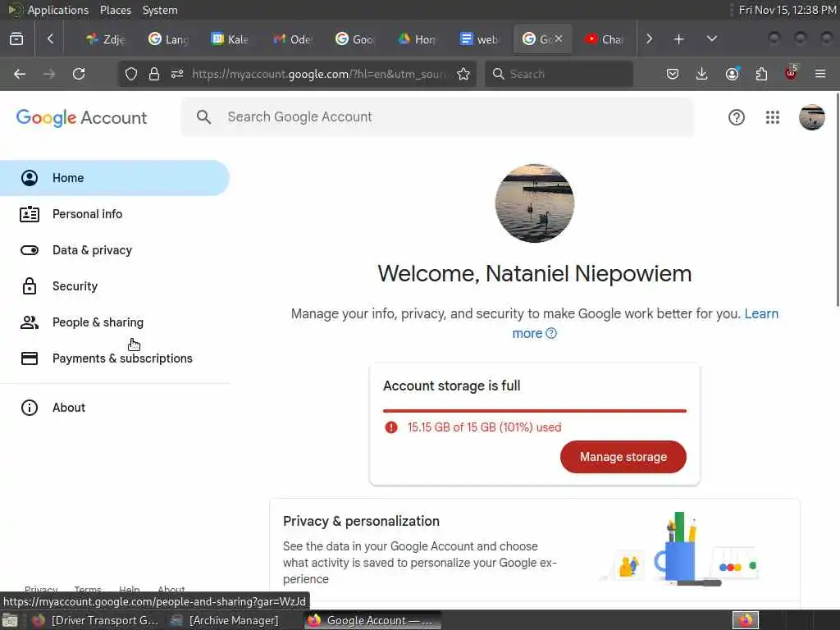The width and height of the screenshot is (840, 630).
Task: Open People & sharing in the sidebar
Action: [x=115, y=322]
